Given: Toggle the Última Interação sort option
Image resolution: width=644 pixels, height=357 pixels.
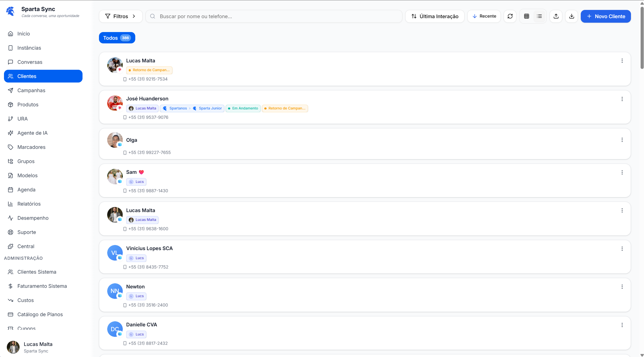Looking at the screenshot, I should [x=435, y=16].
